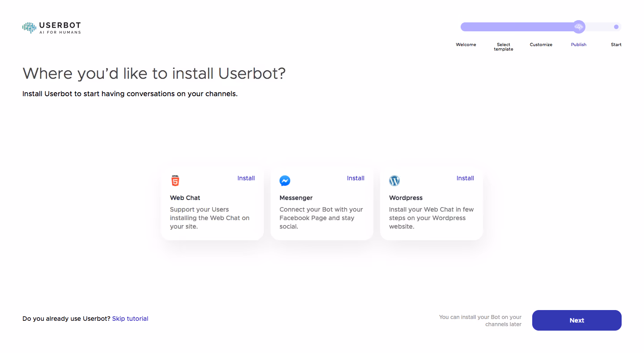Click the Messenger card description text
Viewport: 644px width, 353px height.
321,218
